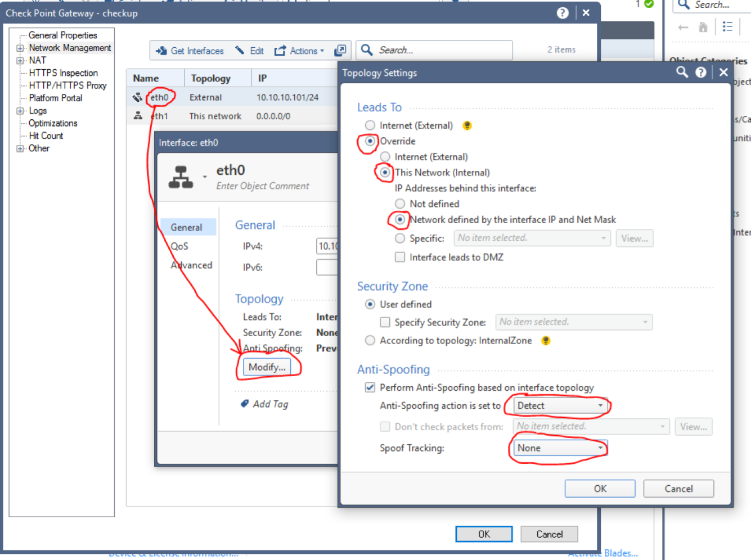Open the Anti-Spoofing action Detect dropdown
This screenshot has height=560, width=751.
(560, 406)
